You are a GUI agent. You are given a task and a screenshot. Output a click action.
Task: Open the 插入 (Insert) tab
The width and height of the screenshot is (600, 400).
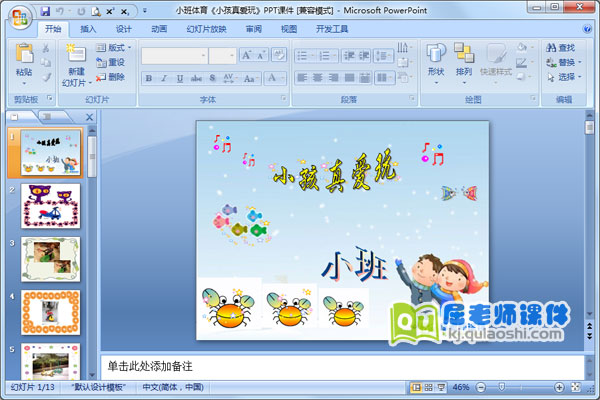(x=88, y=29)
